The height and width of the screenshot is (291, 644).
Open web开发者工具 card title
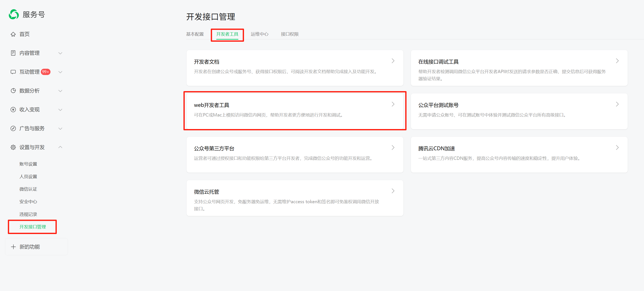(x=212, y=105)
